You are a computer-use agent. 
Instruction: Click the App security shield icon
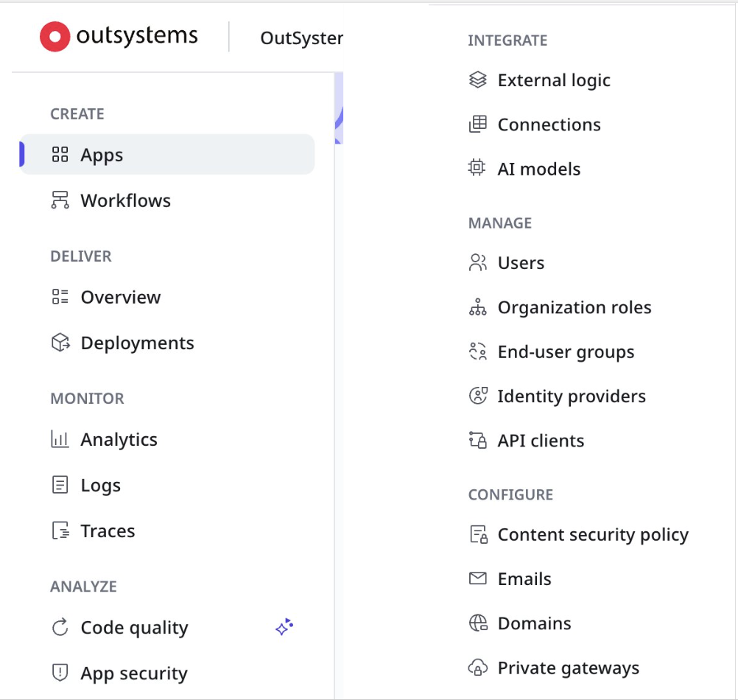[x=60, y=673]
